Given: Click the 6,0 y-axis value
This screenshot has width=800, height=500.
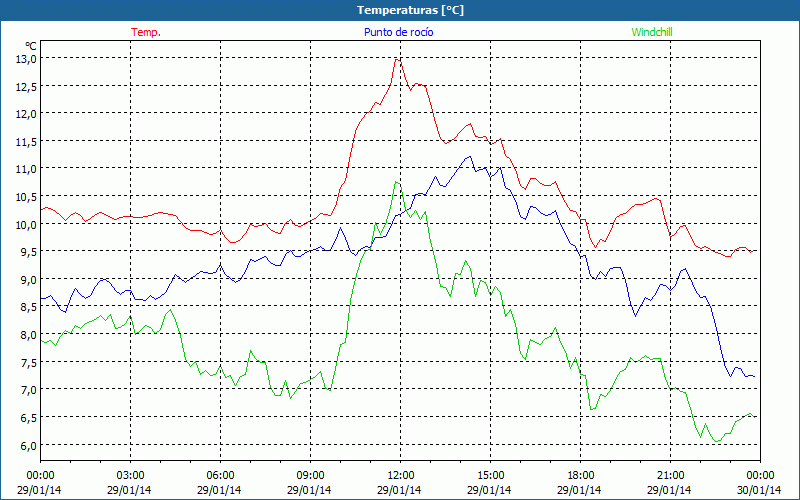Looking at the screenshot, I should point(28,445).
